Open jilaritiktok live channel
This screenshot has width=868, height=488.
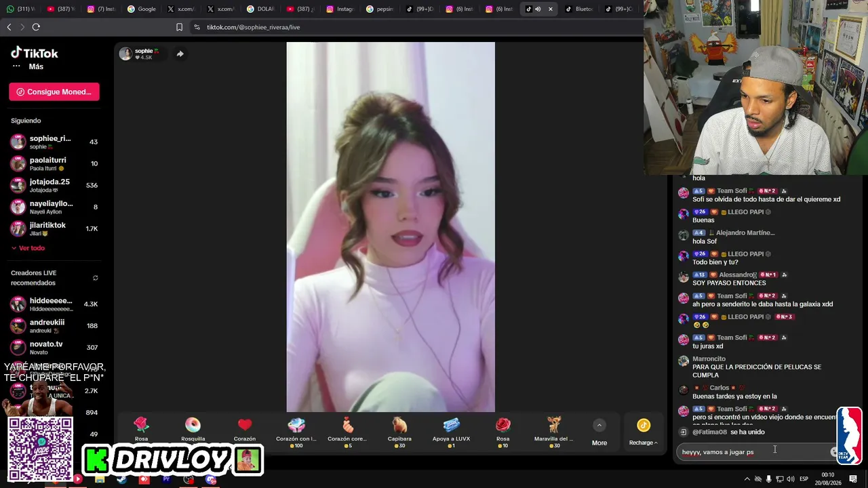coord(54,228)
